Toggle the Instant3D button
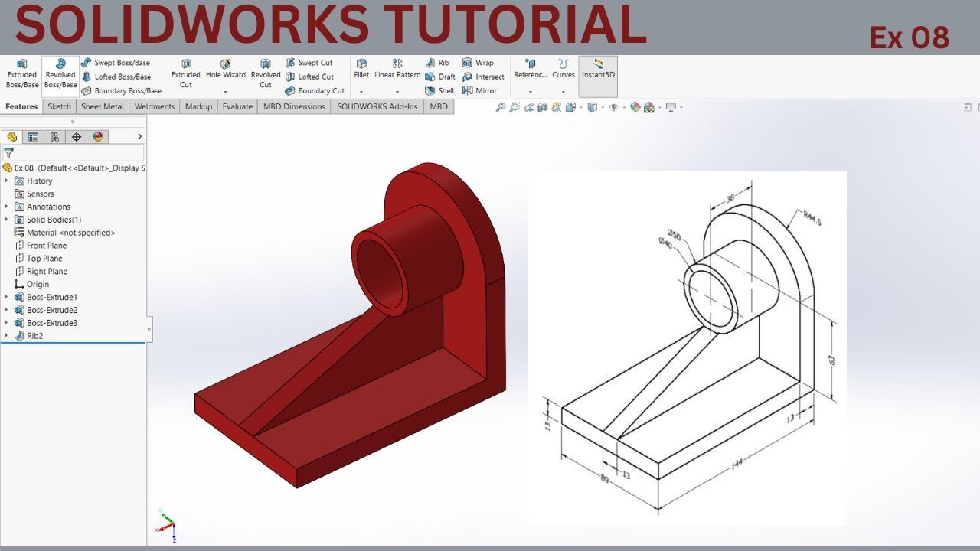 click(x=598, y=76)
